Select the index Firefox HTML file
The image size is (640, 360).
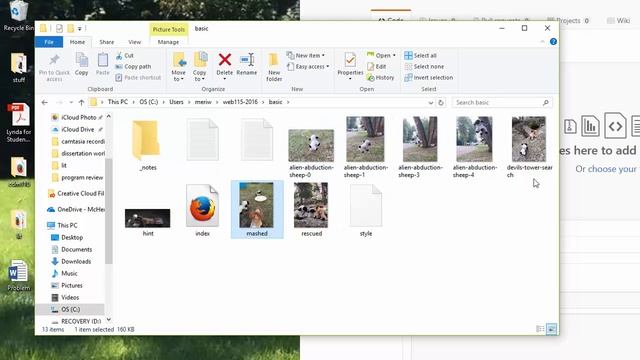click(202, 210)
